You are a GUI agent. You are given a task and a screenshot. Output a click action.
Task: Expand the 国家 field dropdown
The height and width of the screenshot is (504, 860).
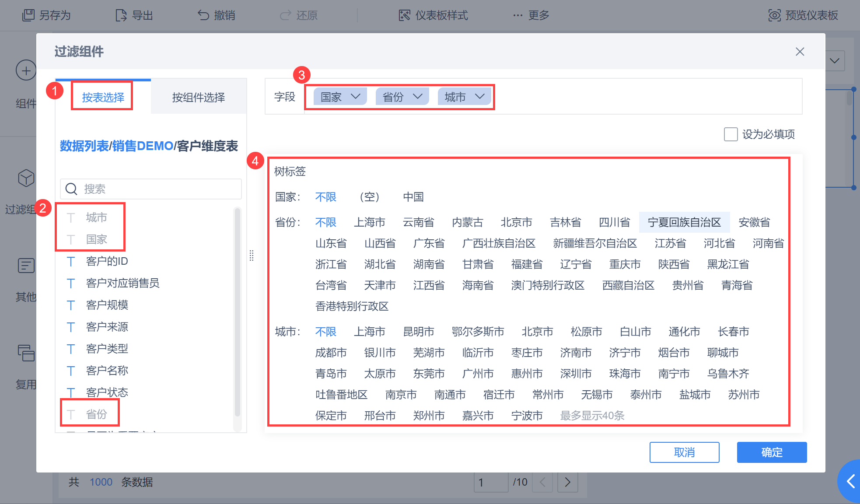(x=356, y=97)
